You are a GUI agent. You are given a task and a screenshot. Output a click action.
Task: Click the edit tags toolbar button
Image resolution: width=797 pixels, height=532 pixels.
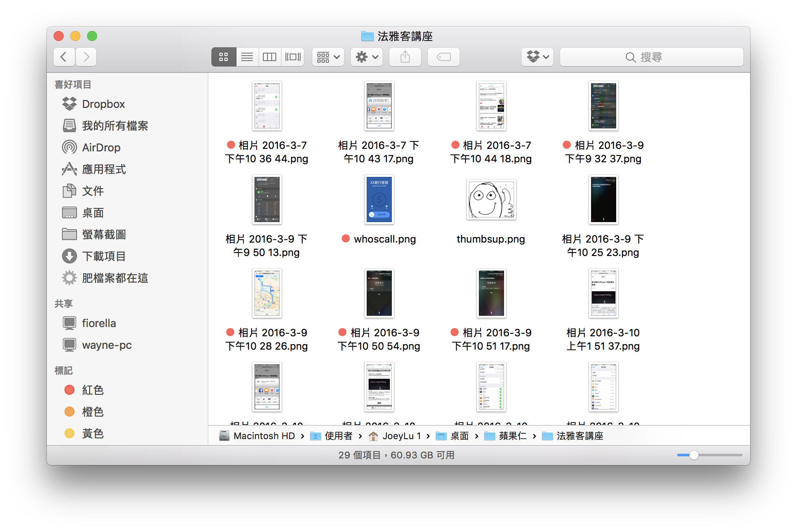point(444,57)
